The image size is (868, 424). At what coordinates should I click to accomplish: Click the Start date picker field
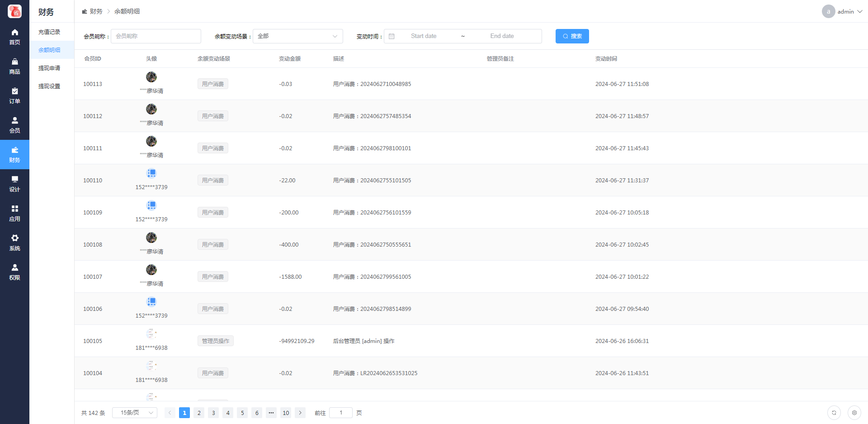[424, 36]
